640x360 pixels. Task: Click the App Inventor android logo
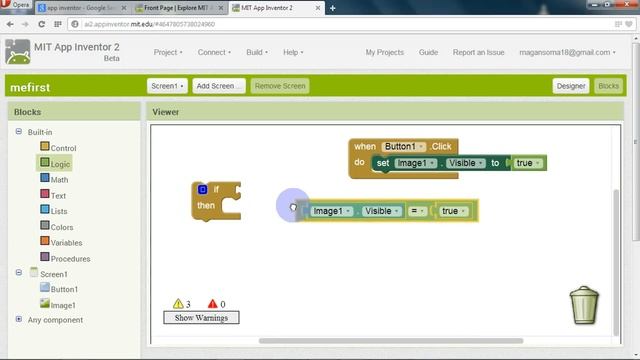coord(18,52)
